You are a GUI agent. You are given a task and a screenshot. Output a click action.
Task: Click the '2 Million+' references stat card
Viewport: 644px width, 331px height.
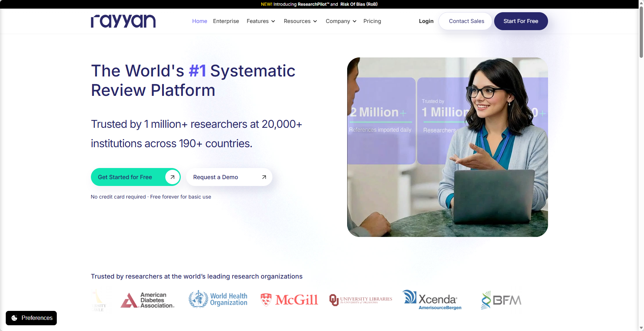coord(381,121)
